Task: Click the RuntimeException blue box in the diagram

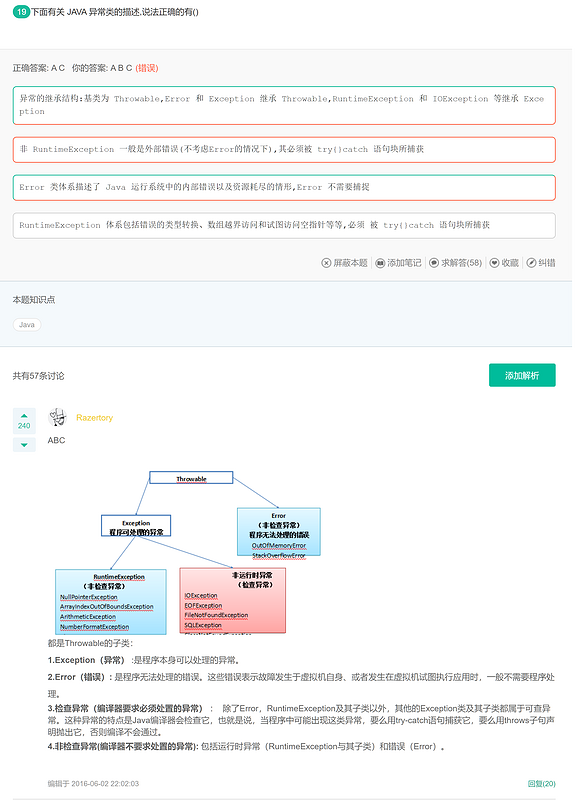Action: tap(111, 603)
